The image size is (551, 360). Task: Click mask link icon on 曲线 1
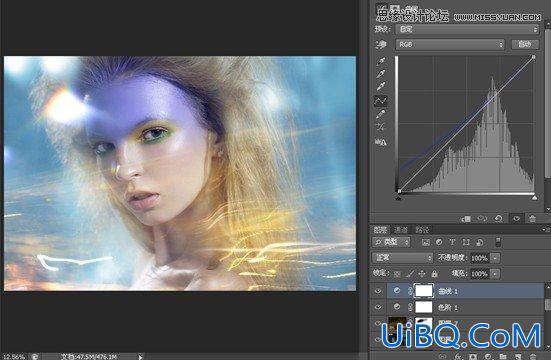410,291
